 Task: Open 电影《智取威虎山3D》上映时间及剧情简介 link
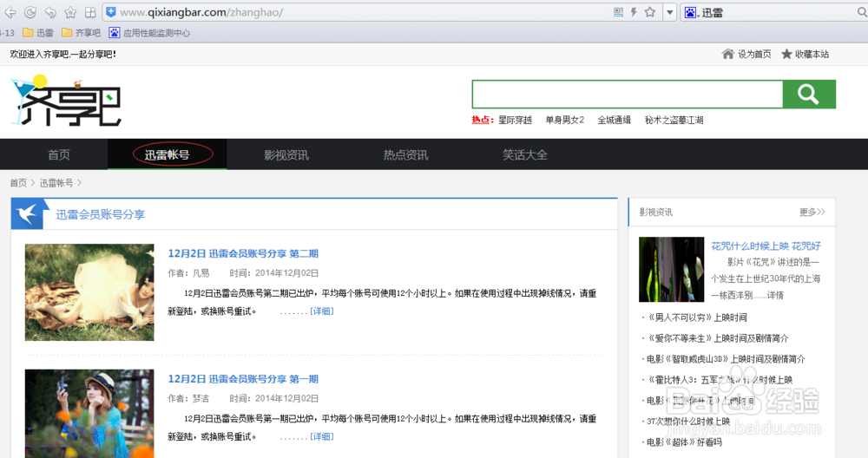pyautogui.click(x=726, y=359)
